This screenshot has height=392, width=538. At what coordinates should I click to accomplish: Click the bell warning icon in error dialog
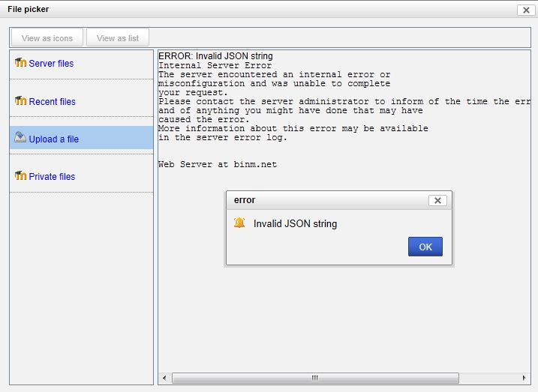coord(239,223)
